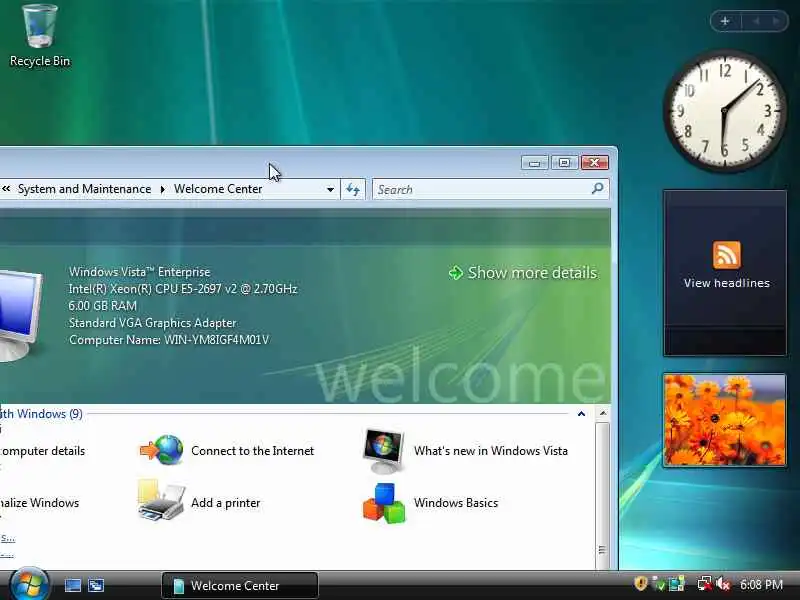Click the Standard VGA Graphics Adapter text

point(153,323)
